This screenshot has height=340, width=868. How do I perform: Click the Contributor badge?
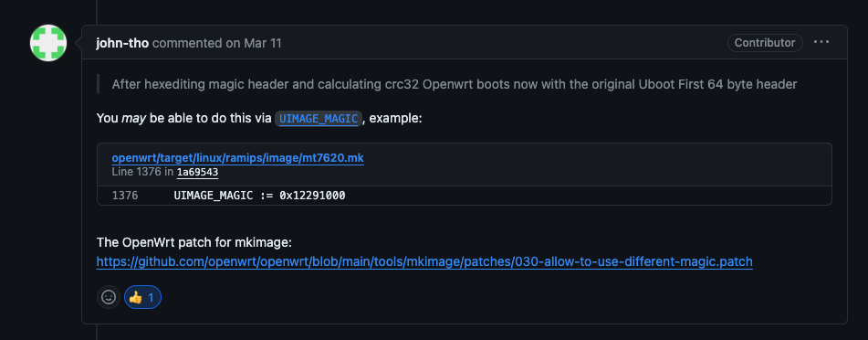765,43
